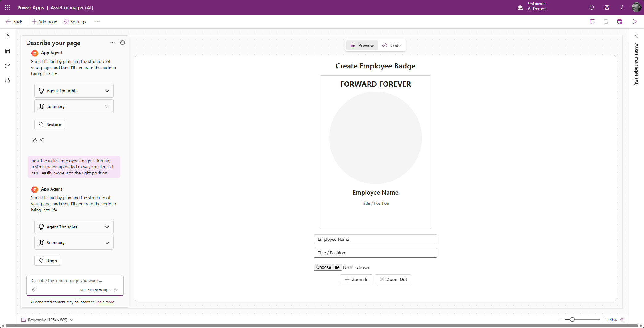This screenshot has width=644, height=328.
Task: Reset the chat with the refresh icon
Action: 123,43
